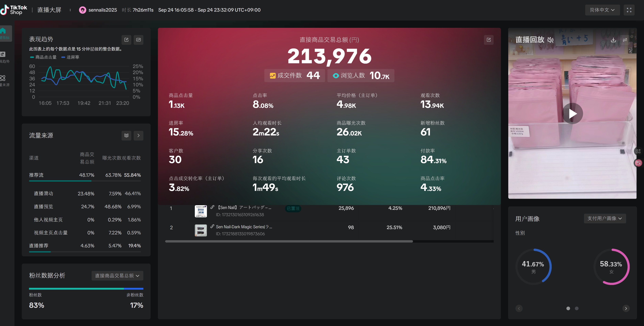This screenshot has height=326, width=644.
Task: Go to next user portrait slide
Action: tap(626, 308)
